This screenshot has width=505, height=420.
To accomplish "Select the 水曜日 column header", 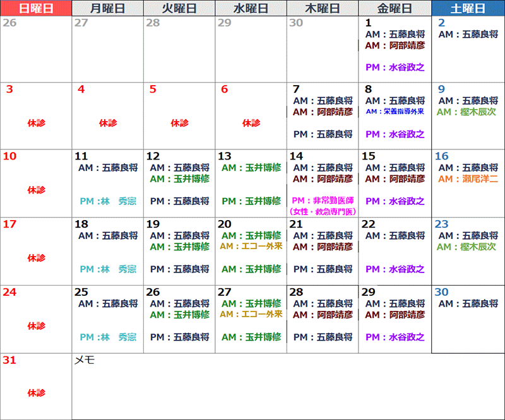I will 251,8.
